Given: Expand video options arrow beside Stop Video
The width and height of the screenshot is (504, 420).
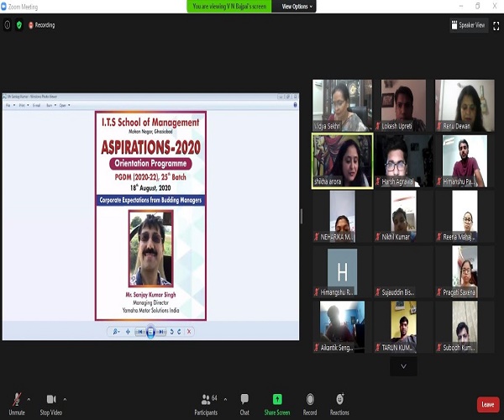Looking at the screenshot, I should coord(65,400).
